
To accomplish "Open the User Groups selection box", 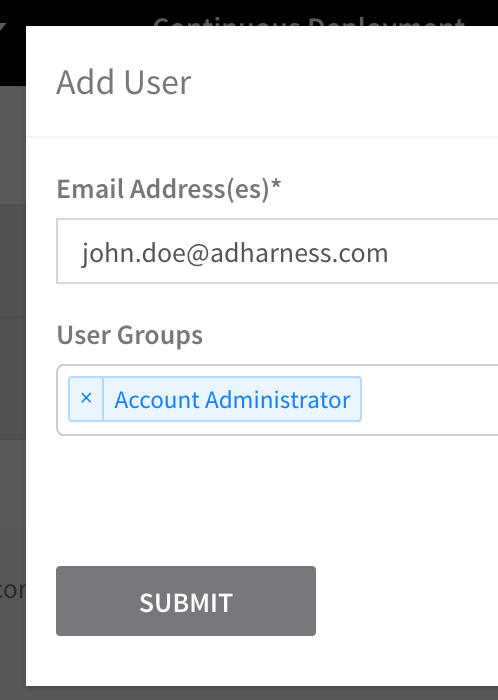I will (x=277, y=400).
